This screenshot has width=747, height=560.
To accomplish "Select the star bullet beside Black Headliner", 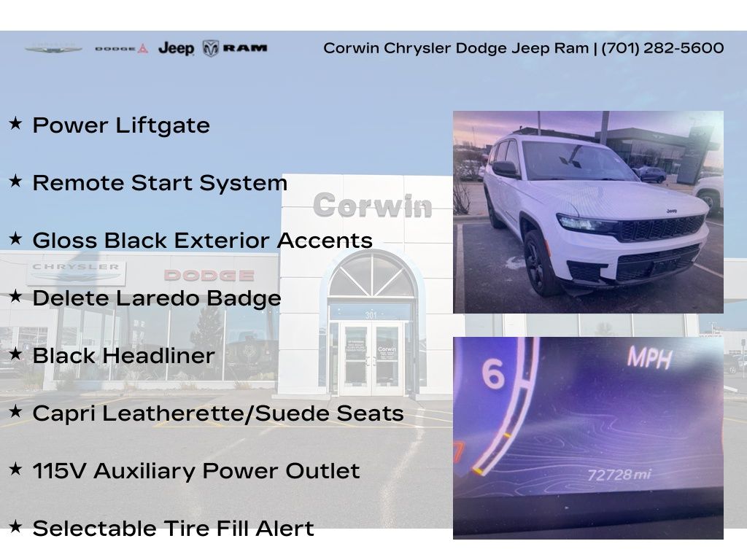I will click(x=15, y=354).
